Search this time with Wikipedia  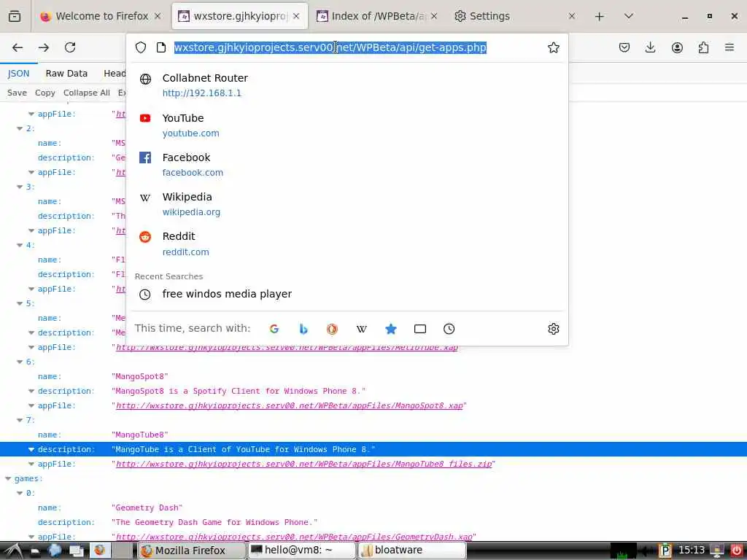(x=362, y=329)
